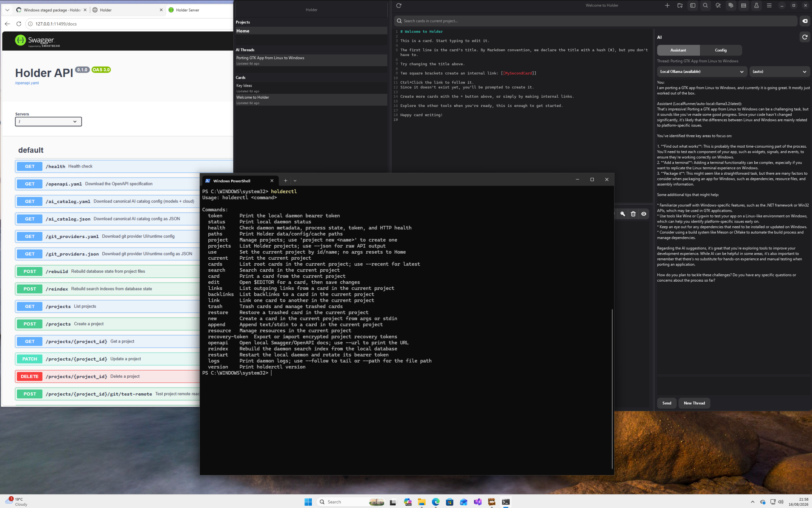Open the Windows Start menu
812x508 pixels.
pyautogui.click(x=308, y=502)
